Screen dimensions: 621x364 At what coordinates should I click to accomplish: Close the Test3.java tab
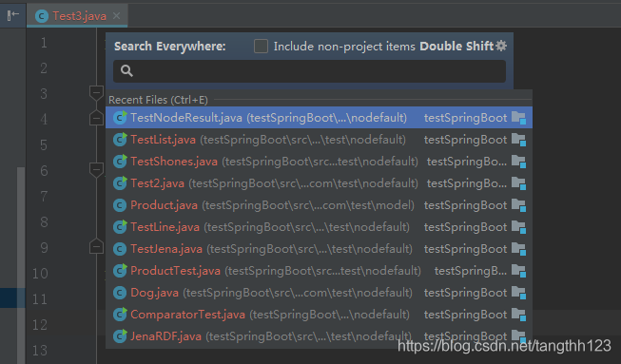click(116, 16)
